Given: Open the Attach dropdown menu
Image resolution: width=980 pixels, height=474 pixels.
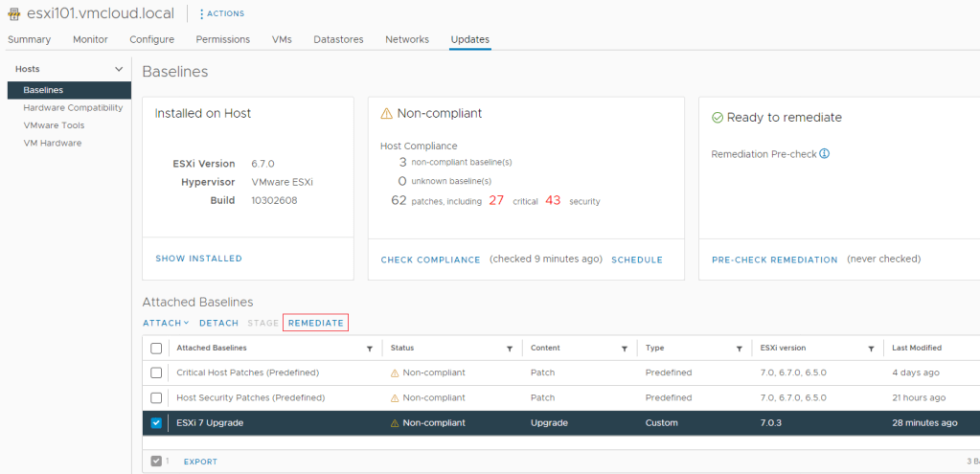Looking at the screenshot, I should pyautogui.click(x=165, y=324).
